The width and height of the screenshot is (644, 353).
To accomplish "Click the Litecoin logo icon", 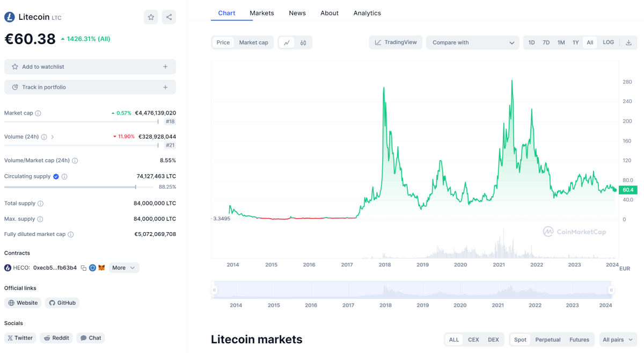I will coord(10,17).
